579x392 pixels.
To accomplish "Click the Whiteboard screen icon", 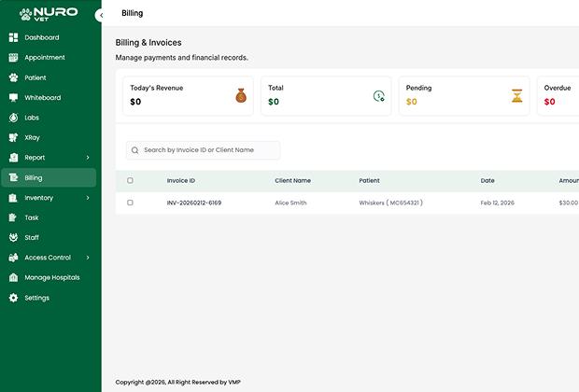I will click(13, 97).
